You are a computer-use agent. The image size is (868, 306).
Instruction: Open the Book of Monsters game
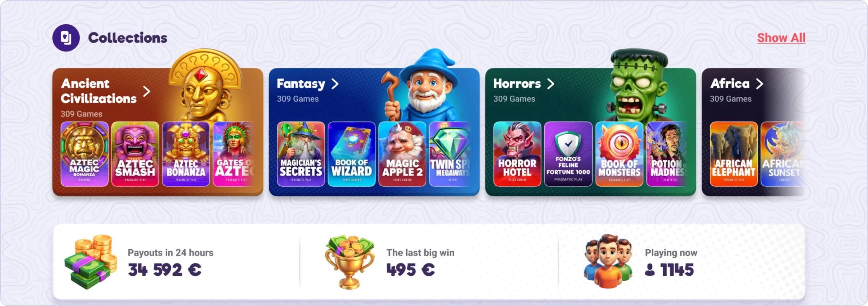(x=619, y=154)
